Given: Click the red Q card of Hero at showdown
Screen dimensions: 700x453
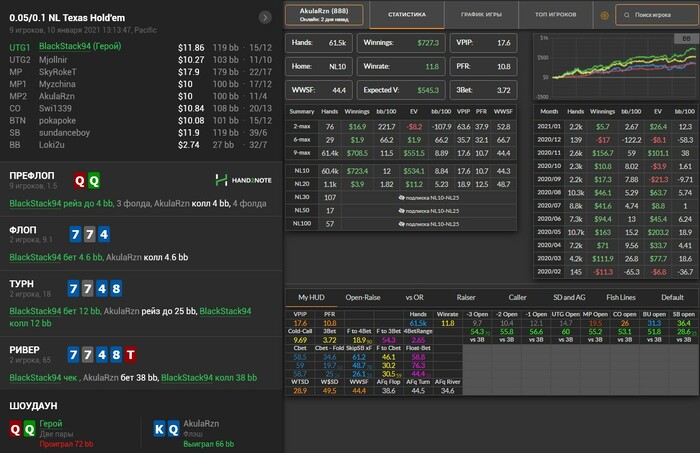Looking at the screenshot, I should pos(15,429).
